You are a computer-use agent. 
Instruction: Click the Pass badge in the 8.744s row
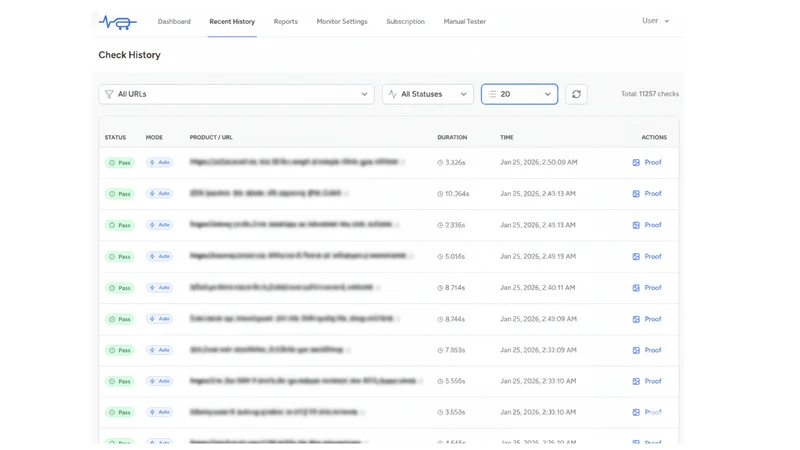pos(120,319)
